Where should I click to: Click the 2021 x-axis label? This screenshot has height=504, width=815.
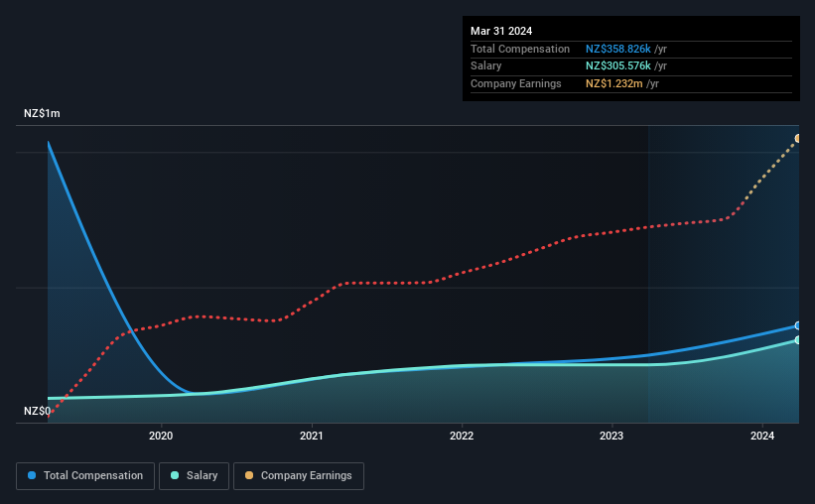[x=312, y=436]
